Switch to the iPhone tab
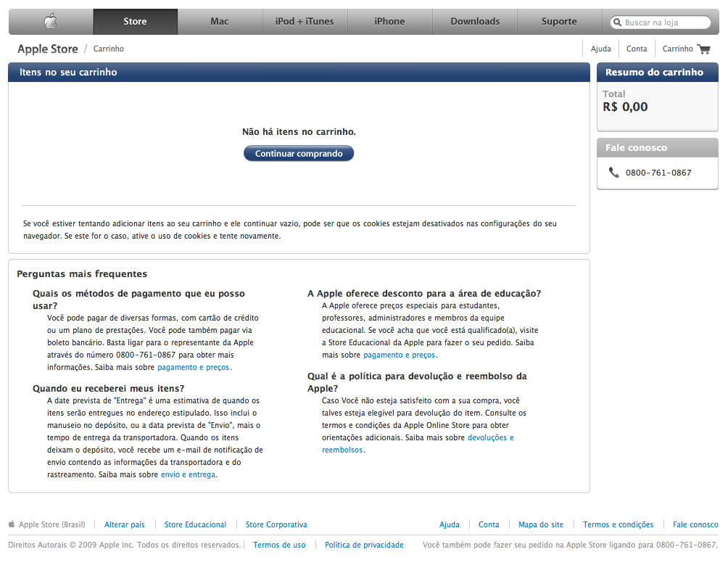This screenshot has width=728, height=573. click(x=389, y=21)
